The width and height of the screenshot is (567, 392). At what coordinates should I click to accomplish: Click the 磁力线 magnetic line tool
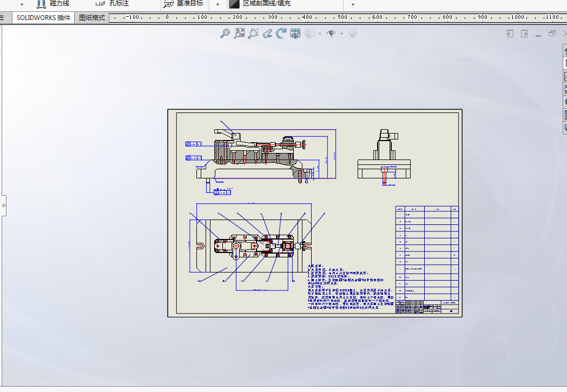(53, 4)
